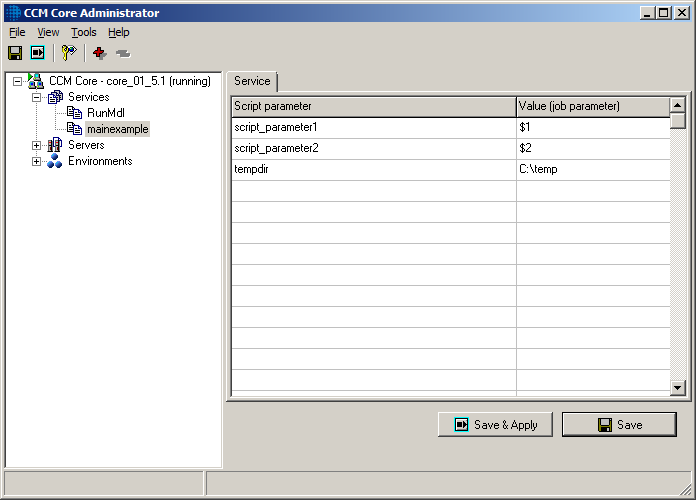
Task: Click the gray remove toolbar icon
Action: [122, 53]
